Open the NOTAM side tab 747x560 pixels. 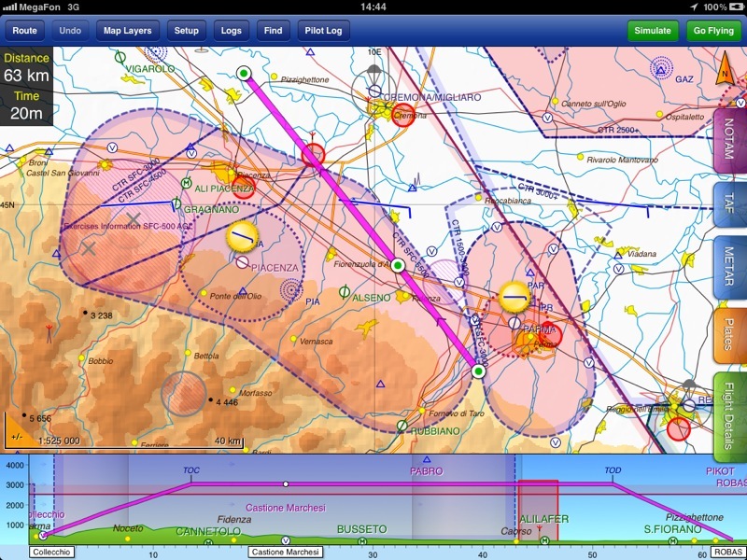(x=729, y=140)
